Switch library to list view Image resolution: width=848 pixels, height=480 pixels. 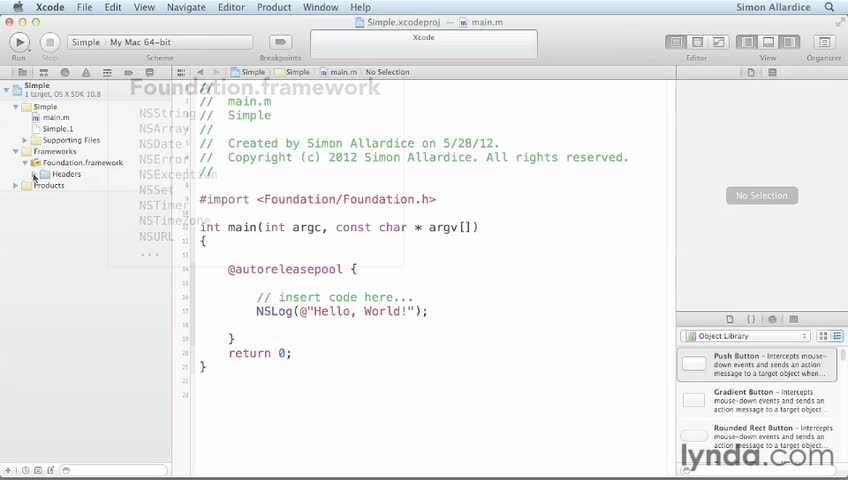[x=837, y=336]
